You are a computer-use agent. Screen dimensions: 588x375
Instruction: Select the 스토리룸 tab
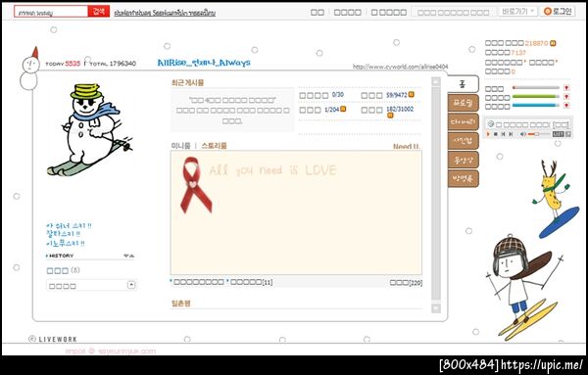(214, 146)
